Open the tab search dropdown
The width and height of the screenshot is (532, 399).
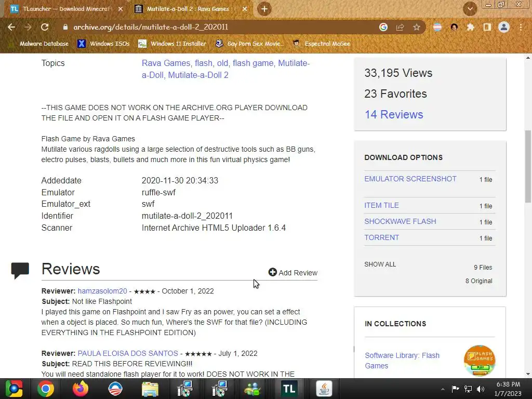(470, 9)
